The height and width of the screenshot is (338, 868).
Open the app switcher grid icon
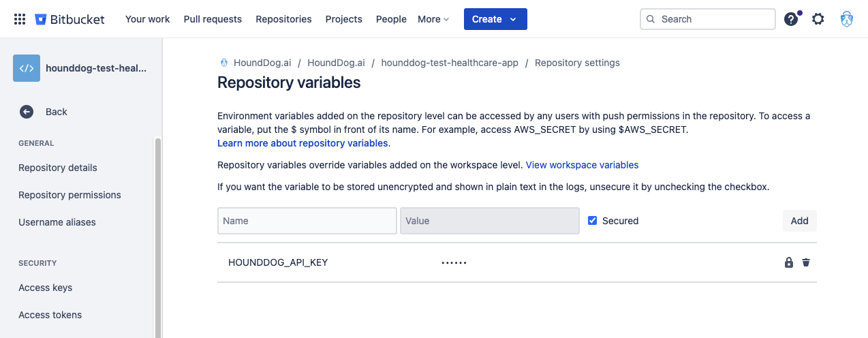(20, 19)
